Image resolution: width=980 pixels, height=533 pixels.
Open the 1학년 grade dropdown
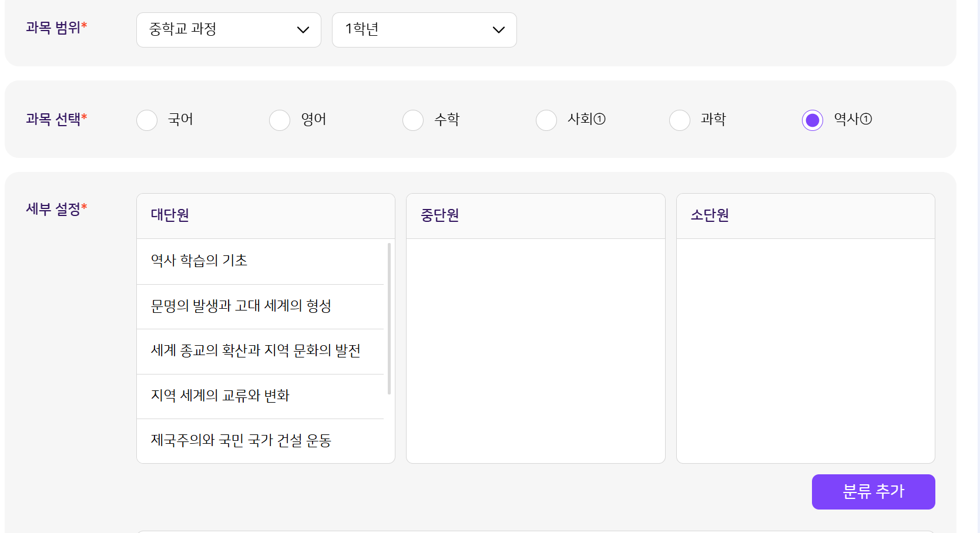click(x=424, y=30)
